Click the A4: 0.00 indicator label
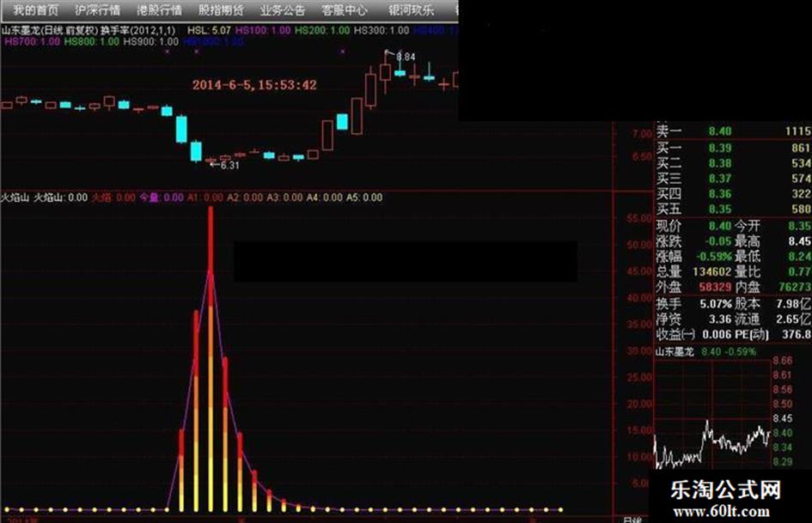 325,198
